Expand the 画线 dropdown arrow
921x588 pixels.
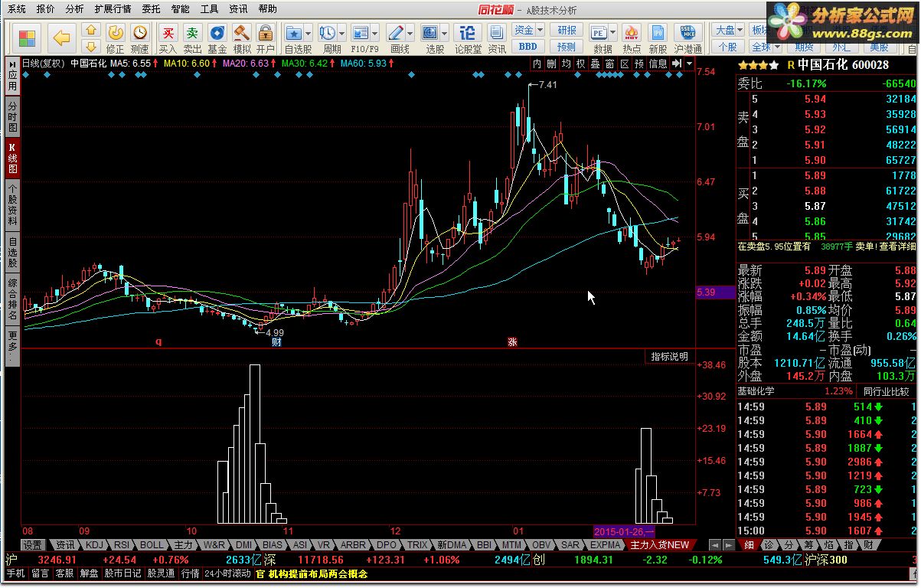(x=410, y=33)
